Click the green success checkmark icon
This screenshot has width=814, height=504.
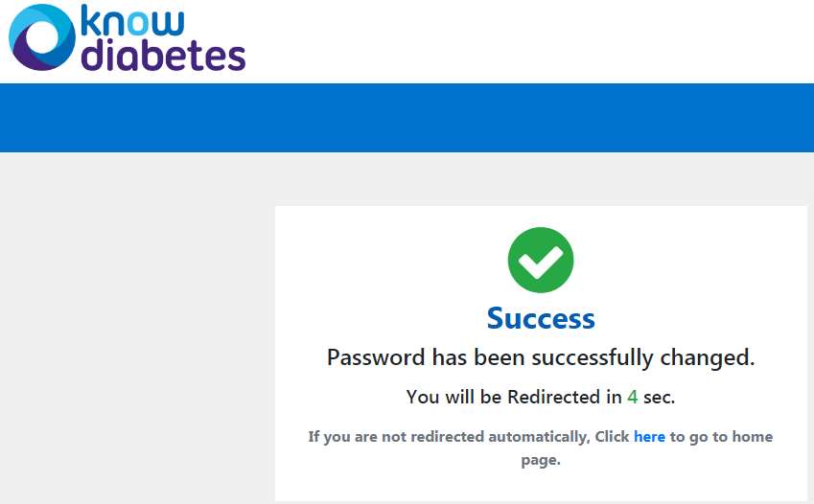[x=541, y=260]
